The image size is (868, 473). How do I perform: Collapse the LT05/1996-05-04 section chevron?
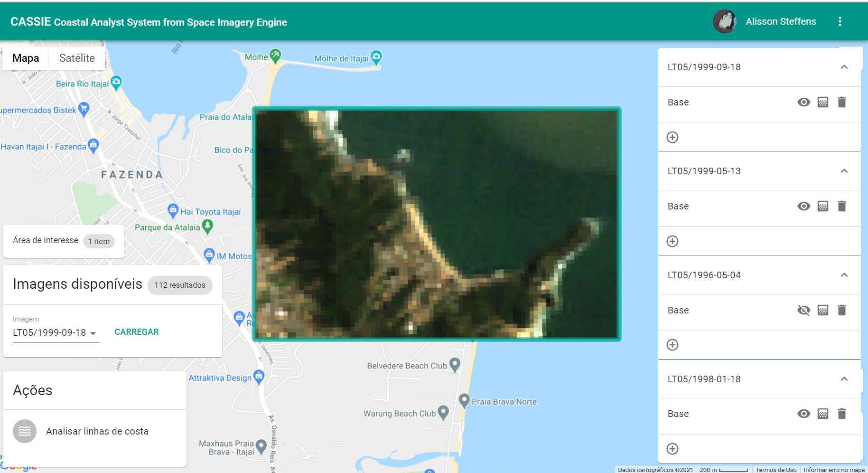coord(844,275)
